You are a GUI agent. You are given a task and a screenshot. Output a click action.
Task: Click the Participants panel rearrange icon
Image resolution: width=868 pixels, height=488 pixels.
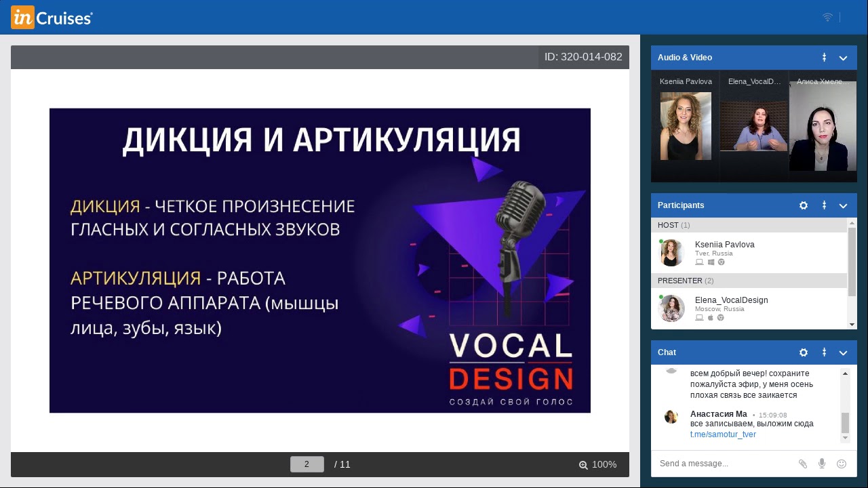point(825,205)
